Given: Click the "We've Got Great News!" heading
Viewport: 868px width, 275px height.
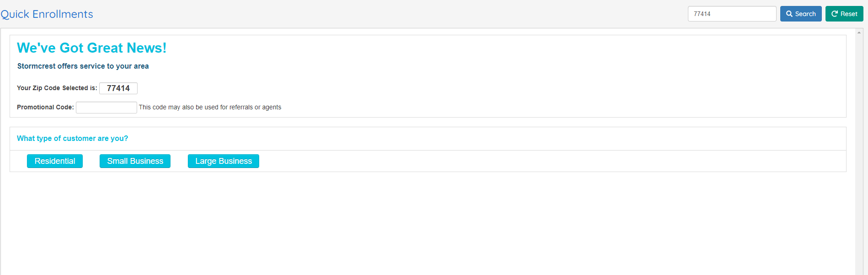Looking at the screenshot, I should point(91,48).
